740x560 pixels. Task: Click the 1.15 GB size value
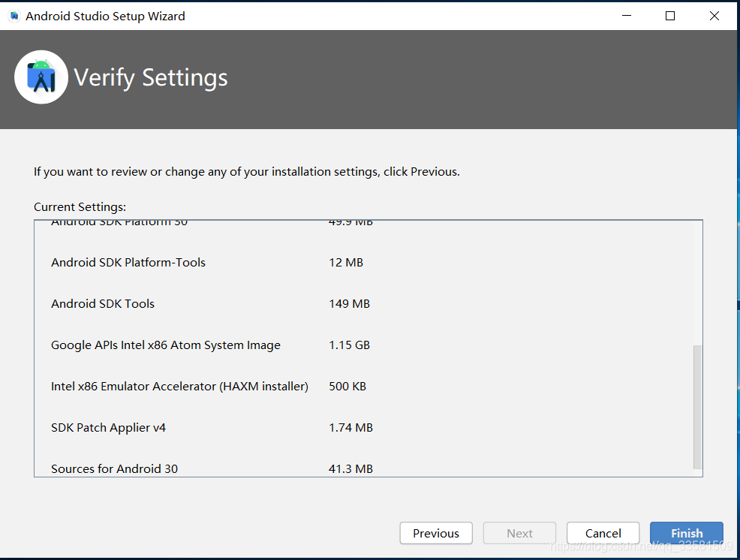pos(349,345)
